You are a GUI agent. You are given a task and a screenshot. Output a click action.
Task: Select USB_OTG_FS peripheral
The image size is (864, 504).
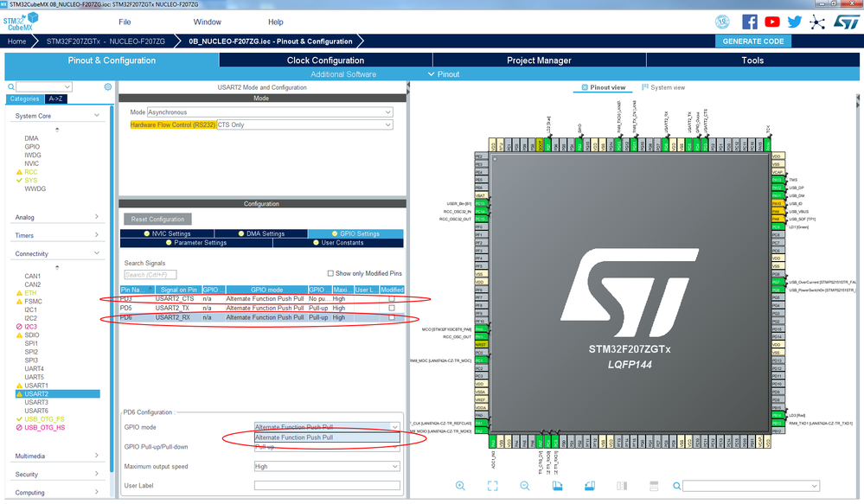tap(44, 419)
